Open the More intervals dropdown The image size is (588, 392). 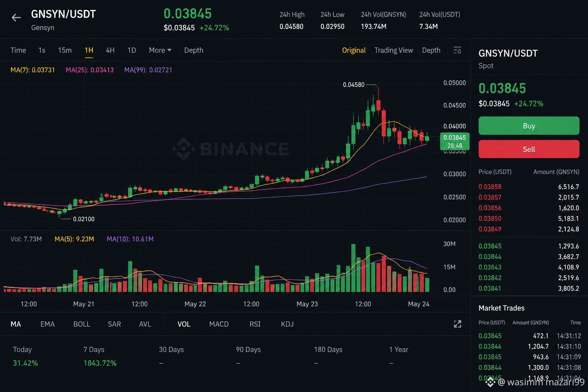coord(160,50)
